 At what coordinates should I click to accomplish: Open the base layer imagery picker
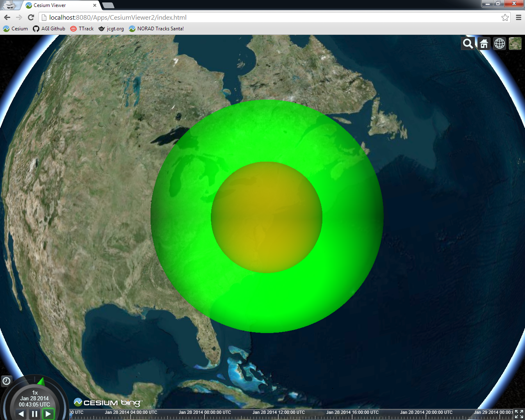515,43
